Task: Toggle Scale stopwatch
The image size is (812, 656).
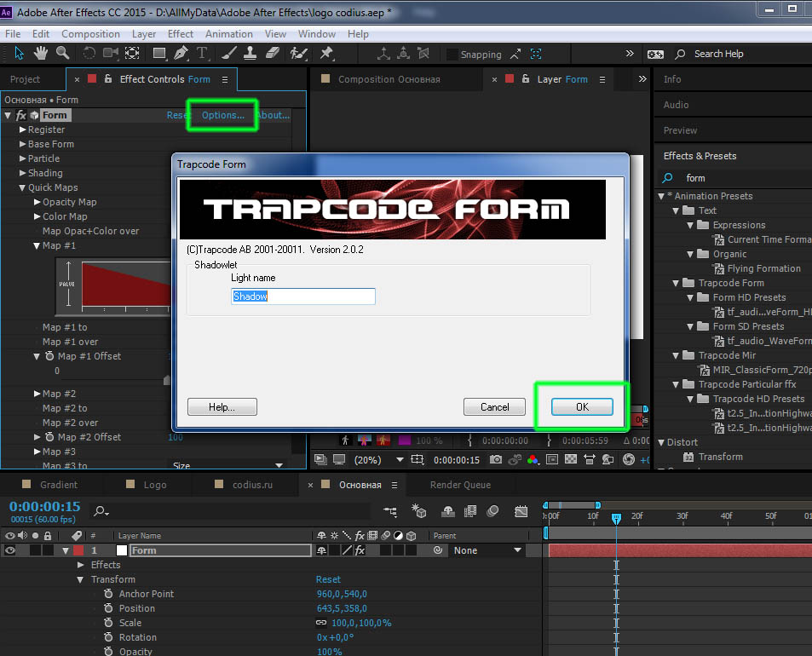Action: [108, 622]
